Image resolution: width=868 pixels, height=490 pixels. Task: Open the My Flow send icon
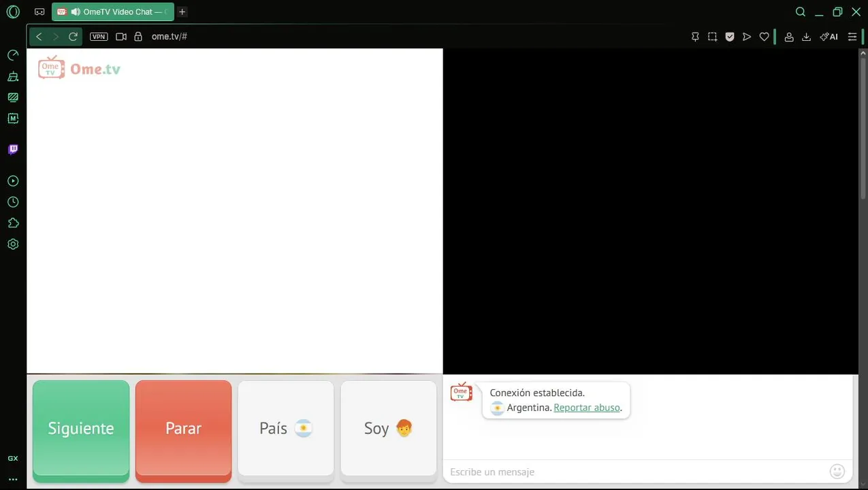point(747,37)
